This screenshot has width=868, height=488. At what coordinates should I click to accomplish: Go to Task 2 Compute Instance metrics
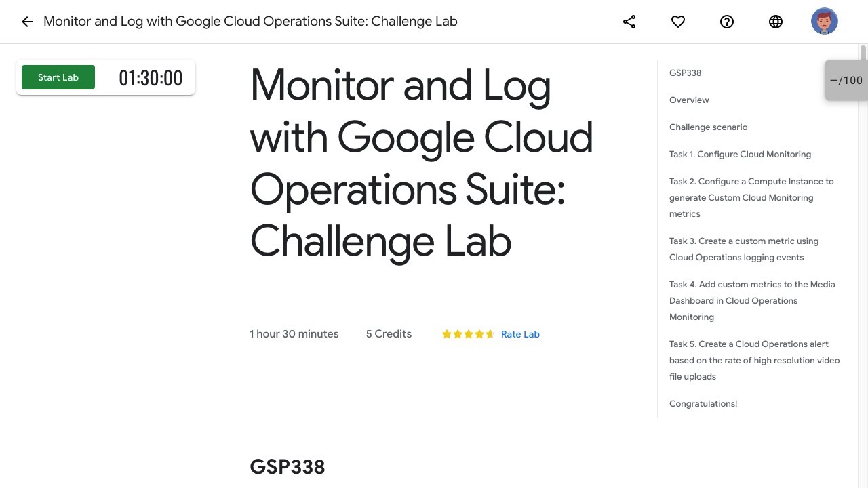tap(751, 197)
